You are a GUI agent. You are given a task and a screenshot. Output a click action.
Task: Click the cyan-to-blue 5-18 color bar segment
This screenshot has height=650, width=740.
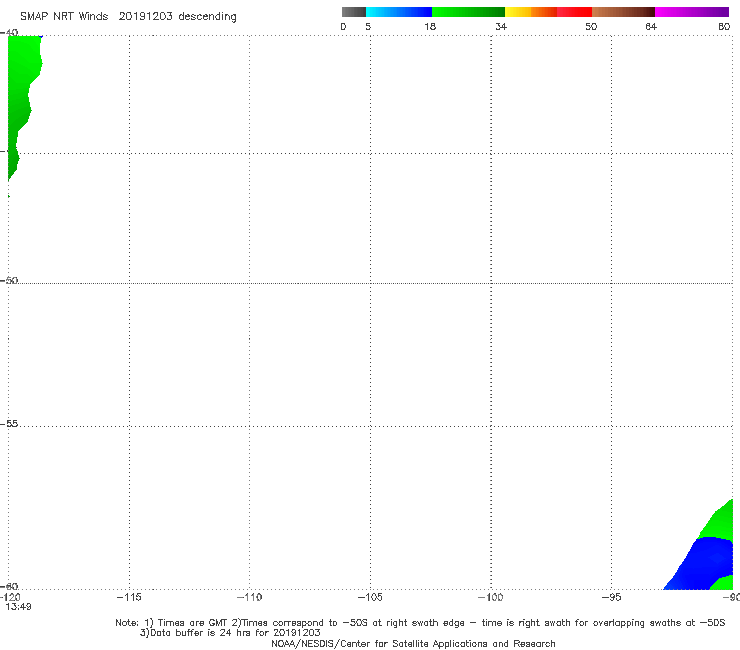pyautogui.click(x=399, y=12)
